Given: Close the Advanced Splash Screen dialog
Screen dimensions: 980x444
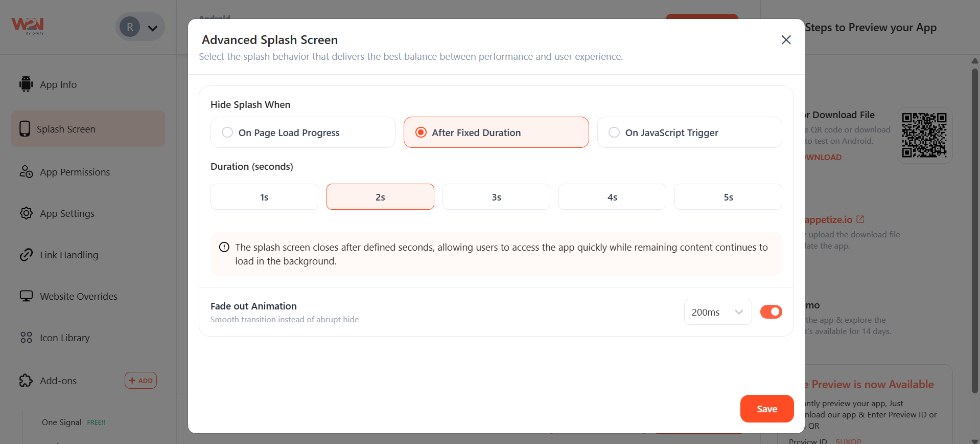Looking at the screenshot, I should [x=786, y=40].
